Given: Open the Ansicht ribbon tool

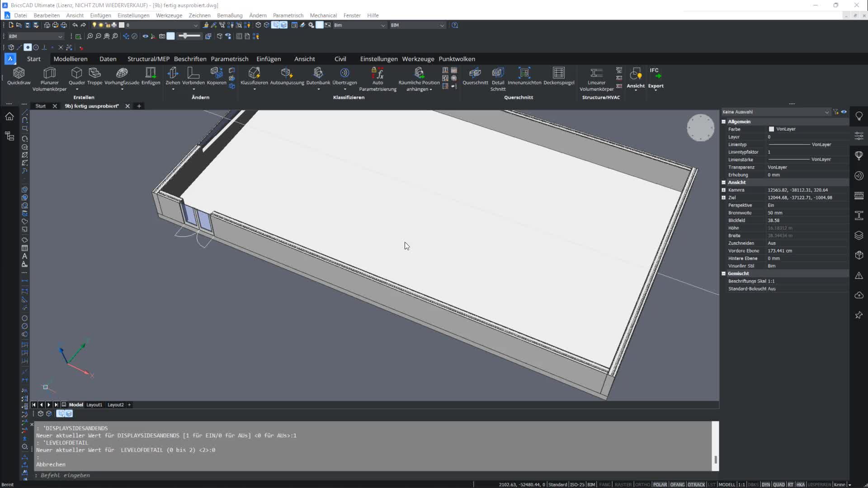Looking at the screenshot, I should pyautogui.click(x=636, y=78).
